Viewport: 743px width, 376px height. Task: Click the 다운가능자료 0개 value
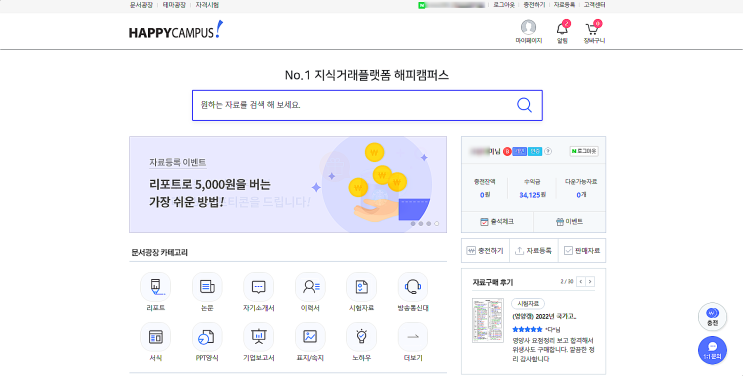581,194
